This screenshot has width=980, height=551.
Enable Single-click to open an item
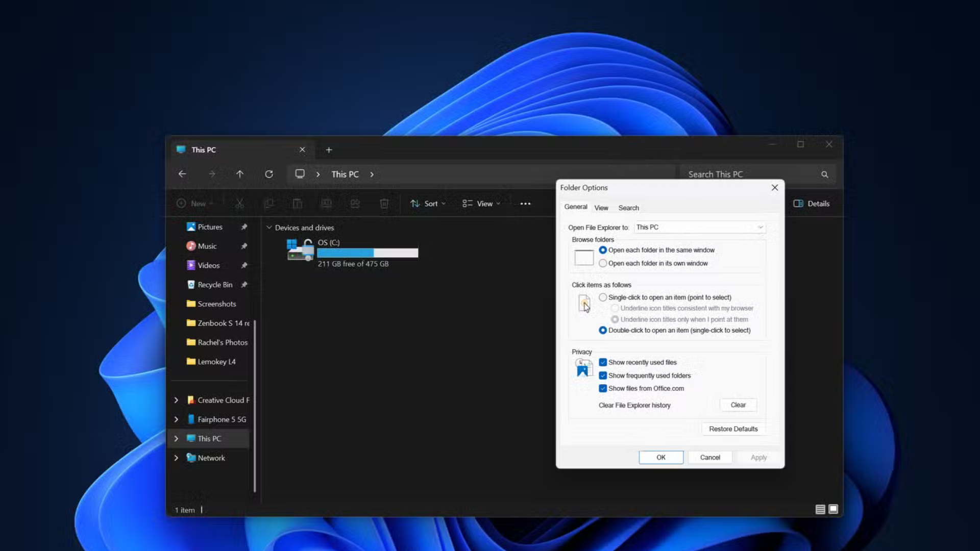[x=603, y=297]
